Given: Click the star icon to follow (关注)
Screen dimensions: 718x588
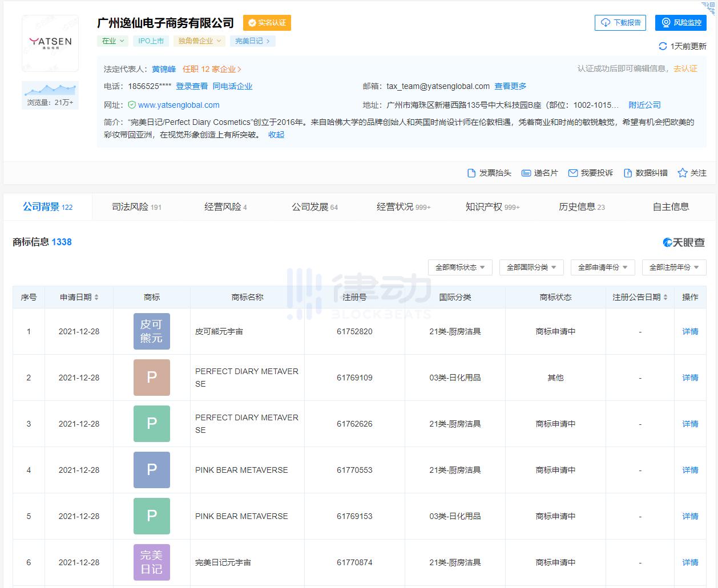Looking at the screenshot, I should click(x=682, y=173).
